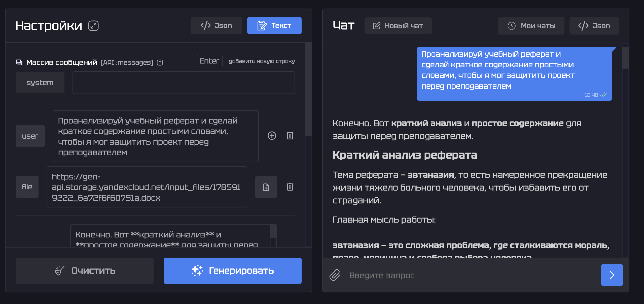Click the help icon beside Массив сообщений

click(160, 63)
